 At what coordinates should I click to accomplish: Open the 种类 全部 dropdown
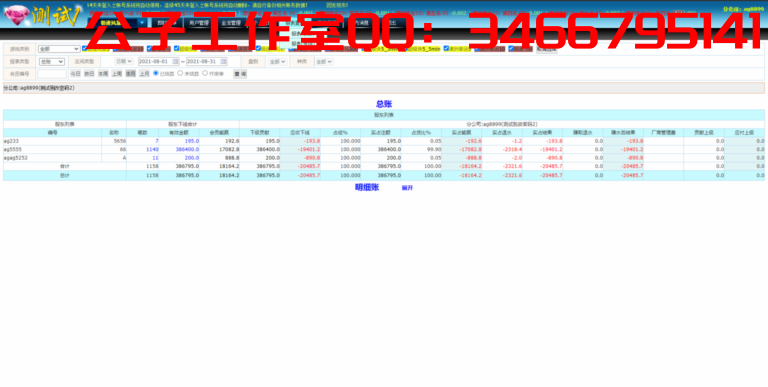tap(324, 62)
